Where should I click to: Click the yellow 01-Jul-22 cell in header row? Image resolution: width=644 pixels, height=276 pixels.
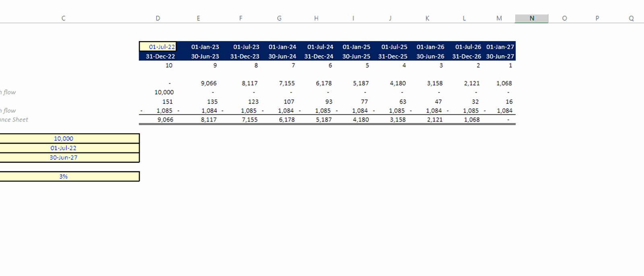pos(158,47)
